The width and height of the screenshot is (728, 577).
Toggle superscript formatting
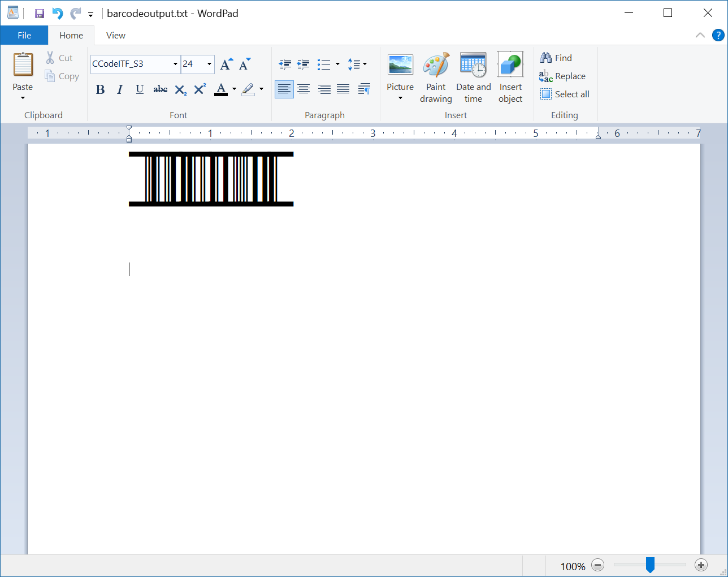[x=200, y=89]
